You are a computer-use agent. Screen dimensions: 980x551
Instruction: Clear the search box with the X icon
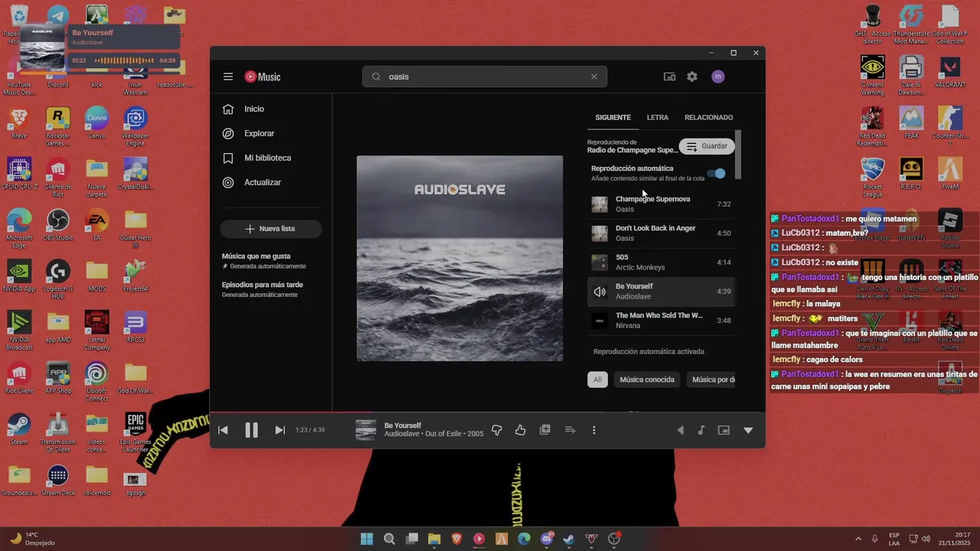point(593,77)
